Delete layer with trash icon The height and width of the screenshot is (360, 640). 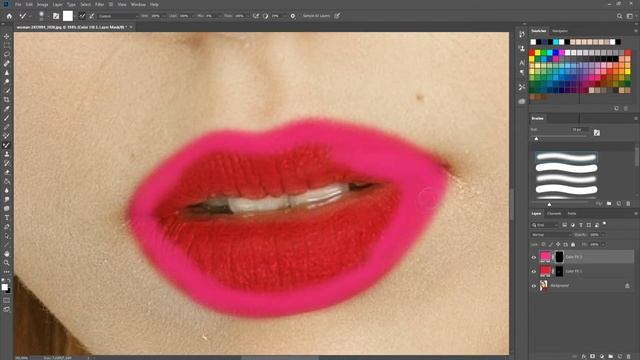coord(629,356)
